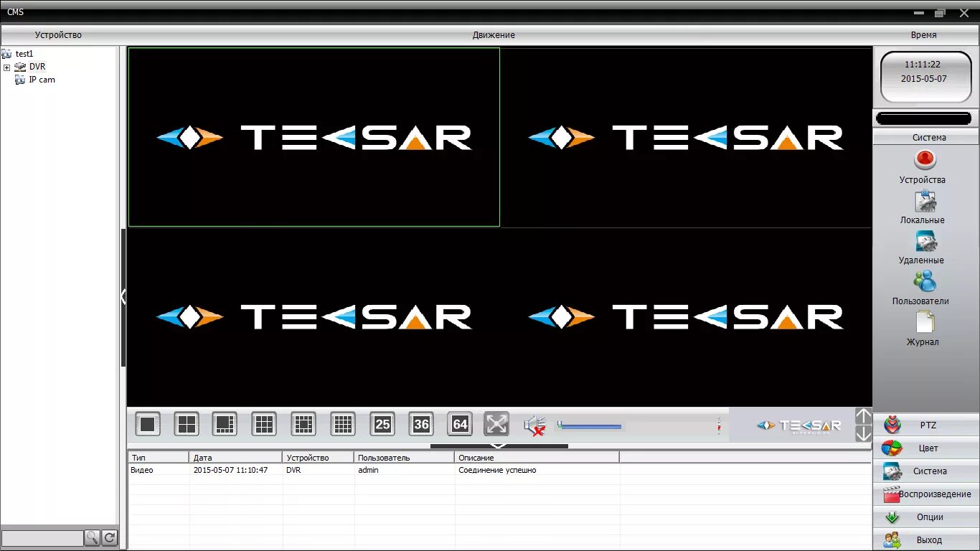Select the IP cam tree item

point(42,80)
